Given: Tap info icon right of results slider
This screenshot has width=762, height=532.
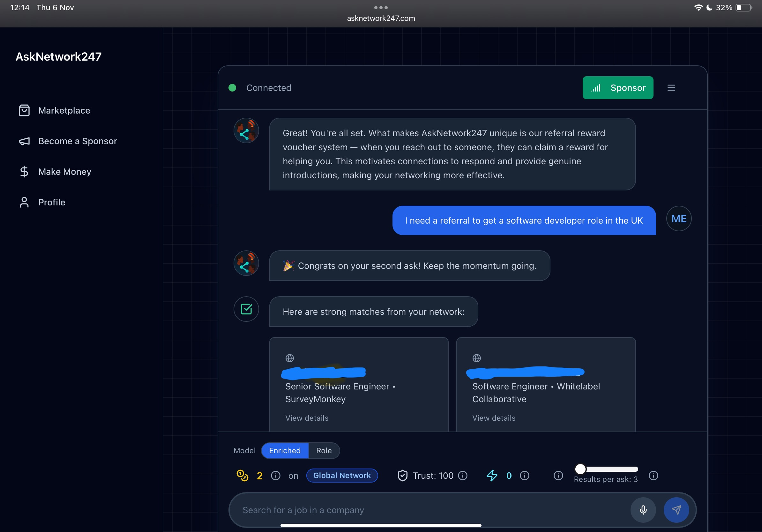Looking at the screenshot, I should (653, 476).
